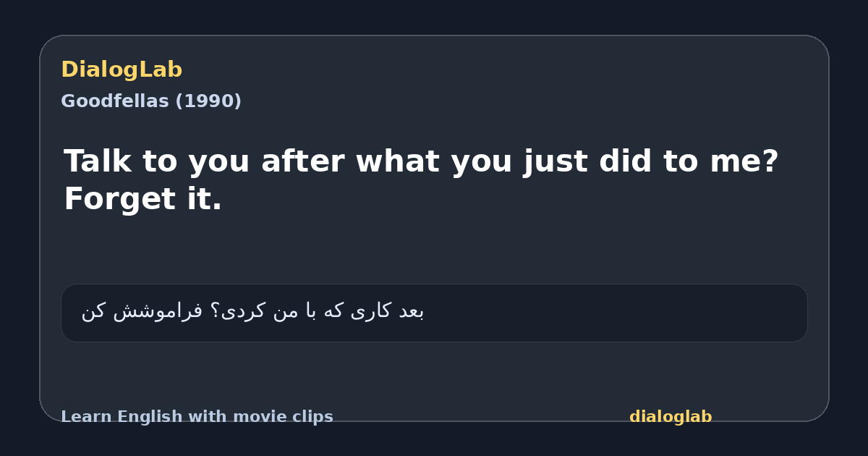Click the year "(1990)" in the subtitle
The image size is (868, 456).
click(x=209, y=101)
